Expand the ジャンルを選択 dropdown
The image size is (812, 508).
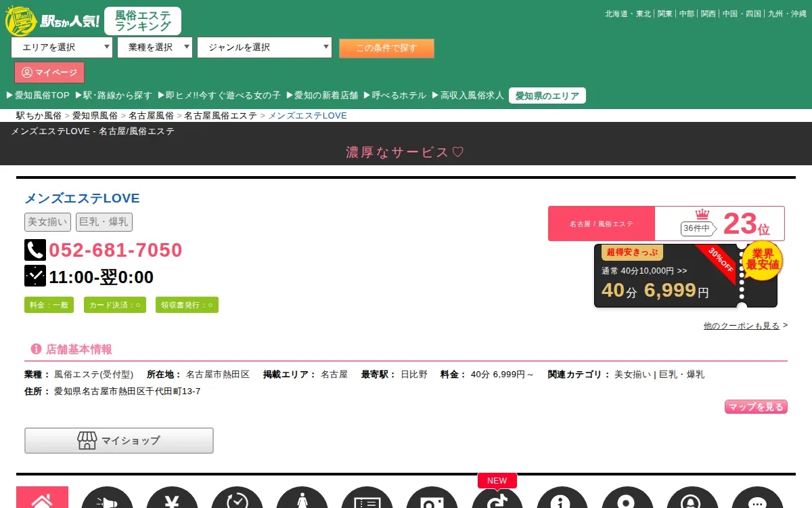pyautogui.click(x=265, y=47)
